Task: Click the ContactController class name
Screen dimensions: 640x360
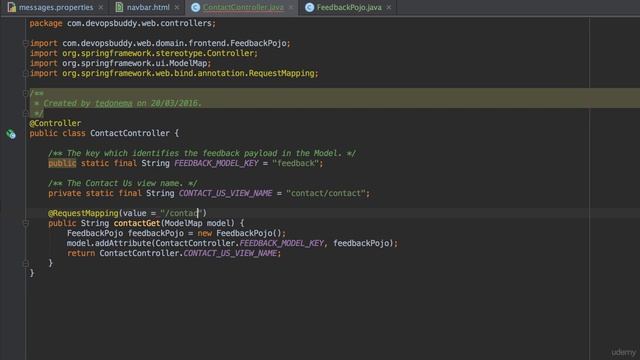Action: click(x=130, y=133)
